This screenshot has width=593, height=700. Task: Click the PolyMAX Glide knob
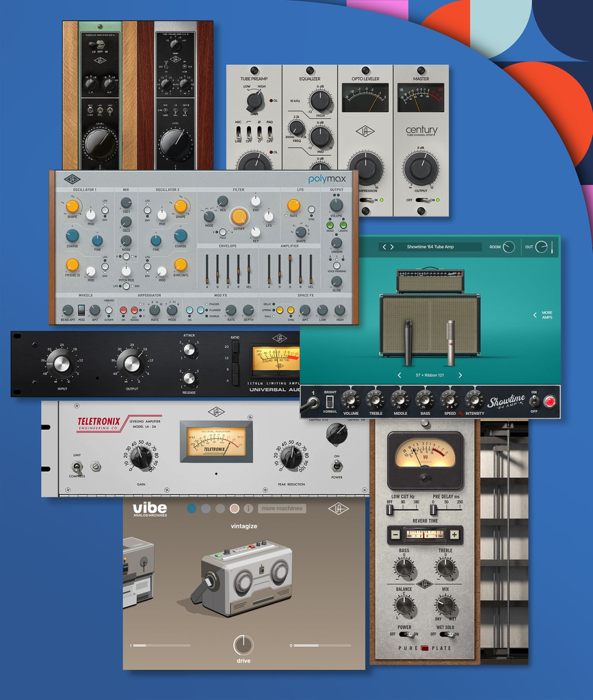(337, 281)
